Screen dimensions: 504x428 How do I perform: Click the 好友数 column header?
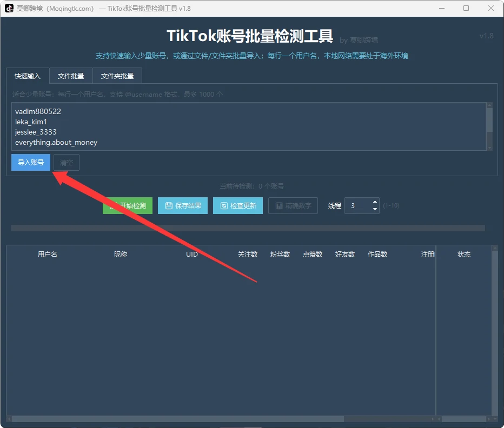[345, 255]
